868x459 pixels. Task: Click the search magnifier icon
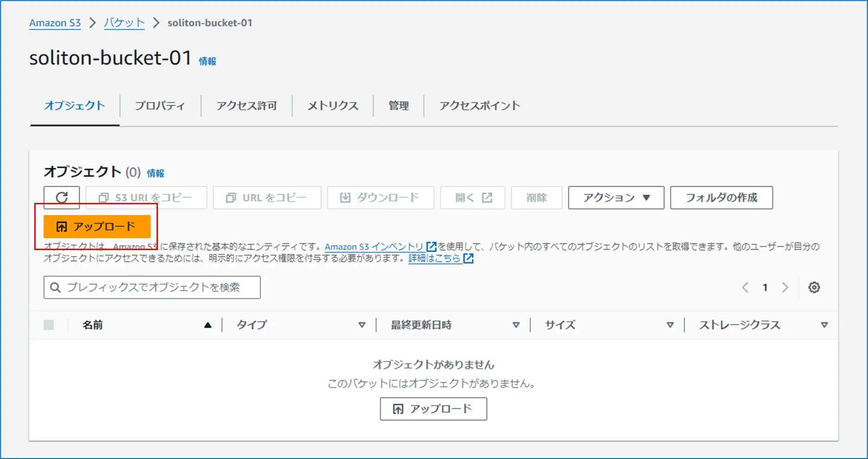55,288
